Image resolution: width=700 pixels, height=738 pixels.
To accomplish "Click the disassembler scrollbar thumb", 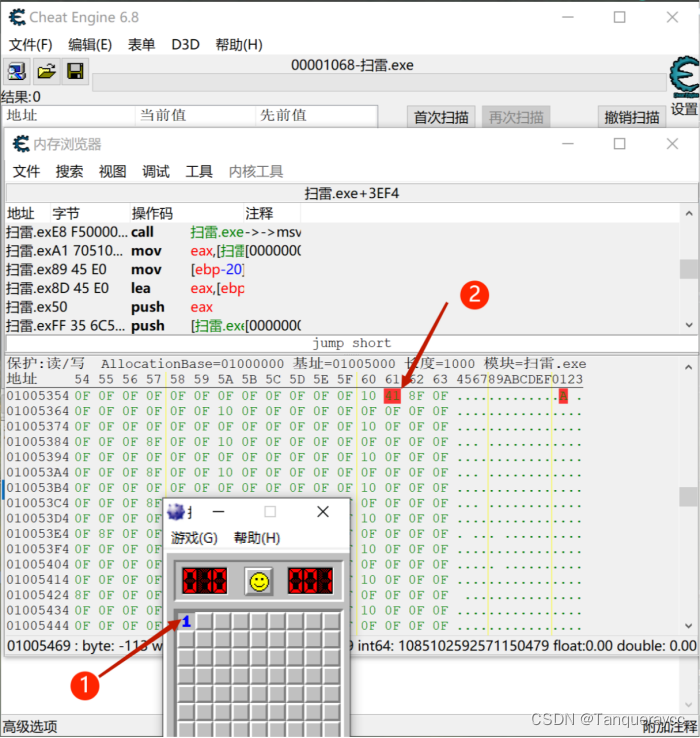I will [x=689, y=269].
